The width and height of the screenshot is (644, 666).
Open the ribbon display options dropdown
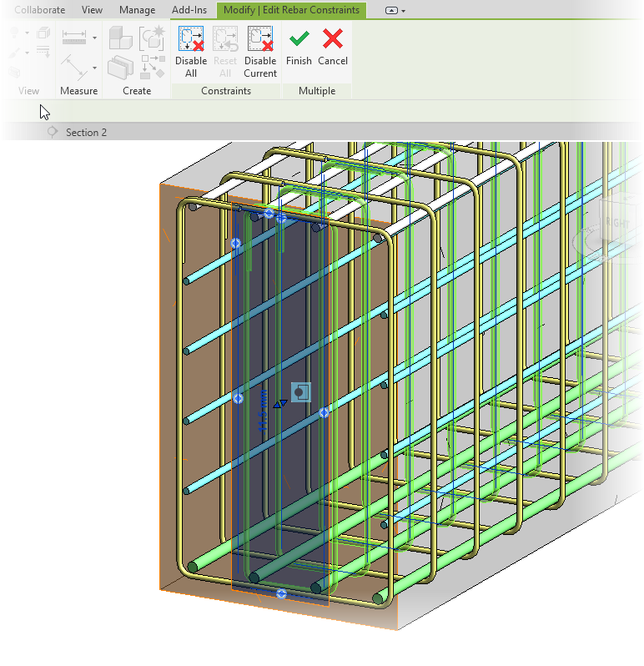[x=395, y=11]
